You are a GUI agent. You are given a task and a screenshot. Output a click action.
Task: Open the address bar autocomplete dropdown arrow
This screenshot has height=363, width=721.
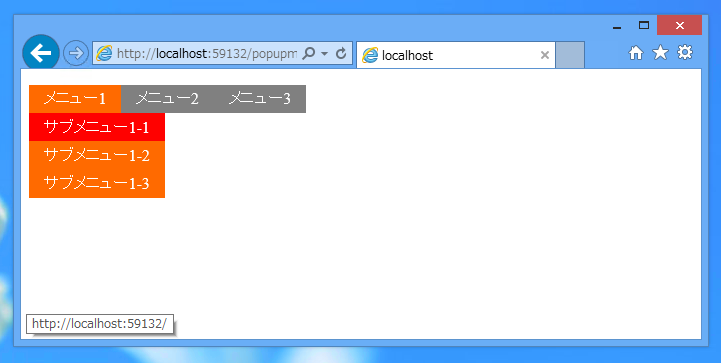coord(325,54)
